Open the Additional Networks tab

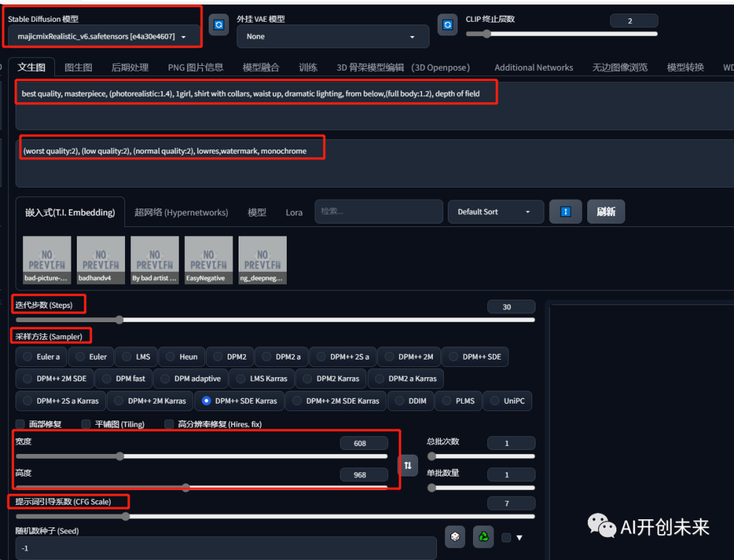pos(534,67)
